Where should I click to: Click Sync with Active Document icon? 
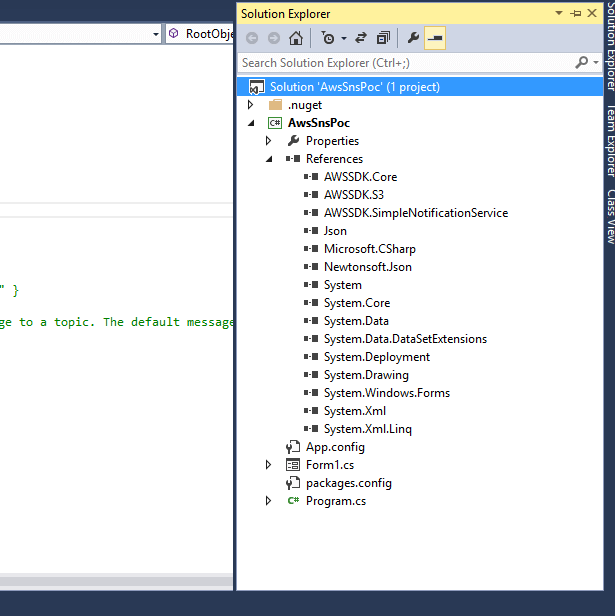tap(361, 38)
